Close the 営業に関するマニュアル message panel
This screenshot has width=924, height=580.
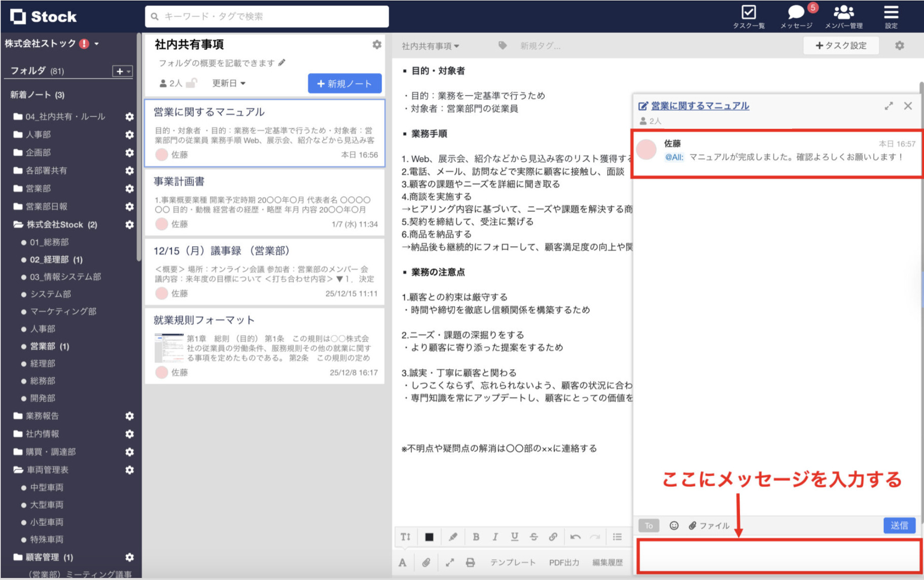tap(908, 106)
